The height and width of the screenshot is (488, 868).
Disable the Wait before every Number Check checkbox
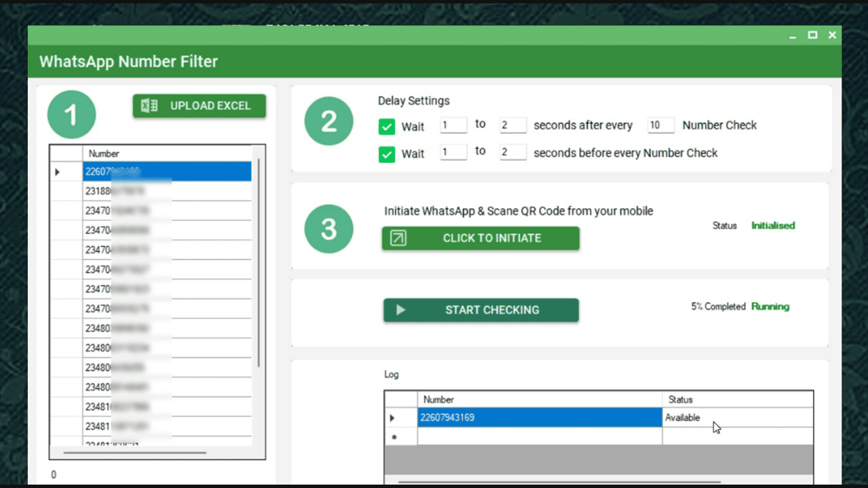pyautogui.click(x=387, y=154)
